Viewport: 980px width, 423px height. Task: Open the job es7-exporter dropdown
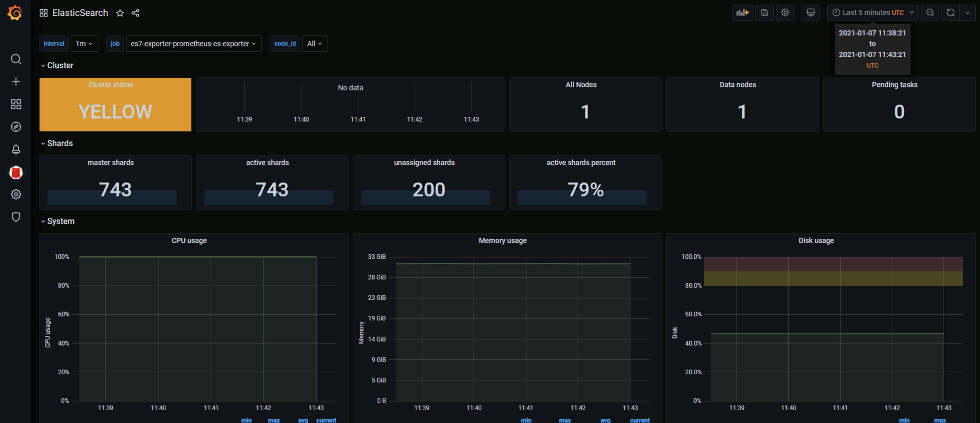(194, 44)
